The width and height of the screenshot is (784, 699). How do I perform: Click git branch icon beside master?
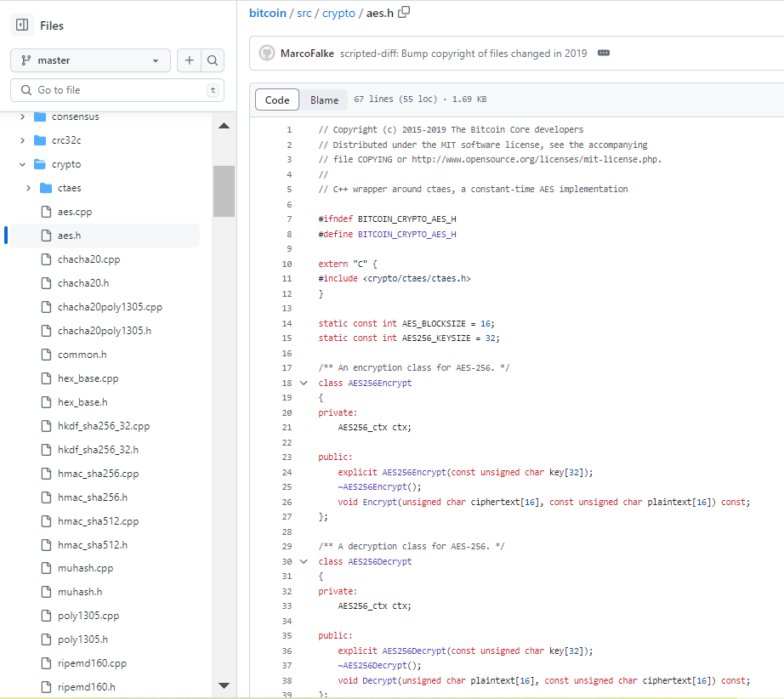coord(26,60)
